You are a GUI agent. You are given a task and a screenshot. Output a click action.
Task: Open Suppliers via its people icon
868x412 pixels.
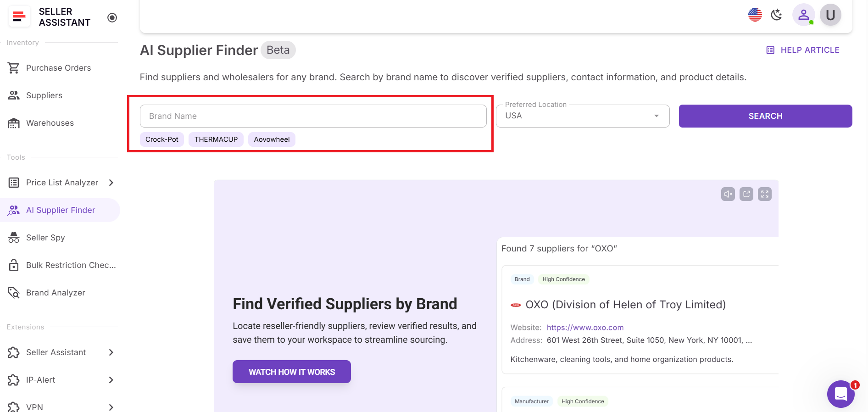[14, 95]
